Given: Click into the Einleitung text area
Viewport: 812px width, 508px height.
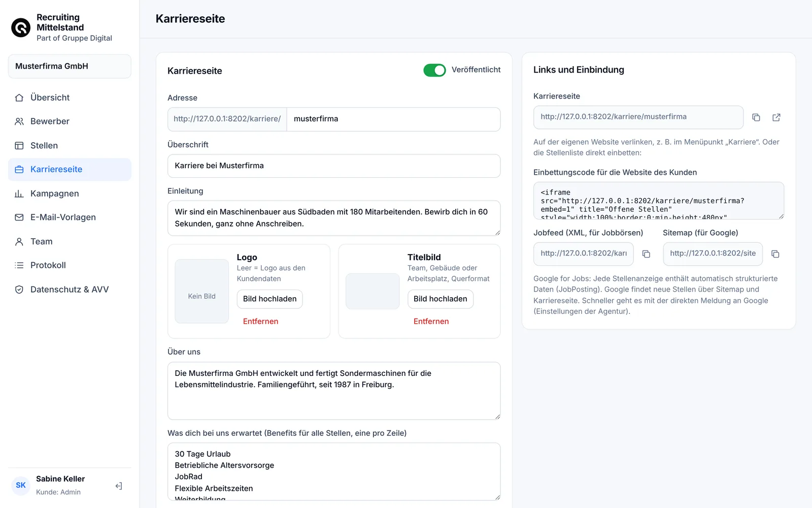Looking at the screenshot, I should 334,218.
